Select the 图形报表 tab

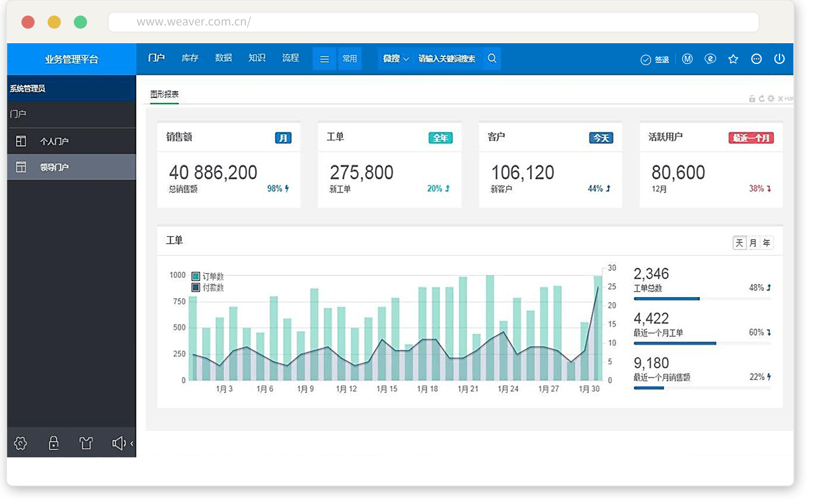(164, 94)
